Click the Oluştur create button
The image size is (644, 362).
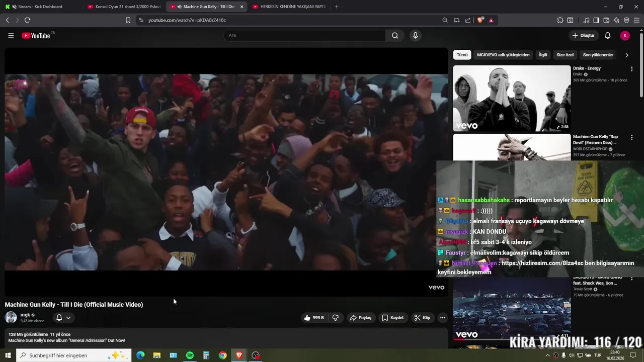coord(584,36)
